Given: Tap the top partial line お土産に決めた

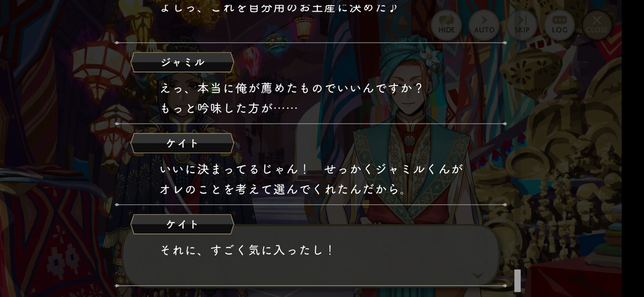Looking at the screenshot, I should (279, 7).
